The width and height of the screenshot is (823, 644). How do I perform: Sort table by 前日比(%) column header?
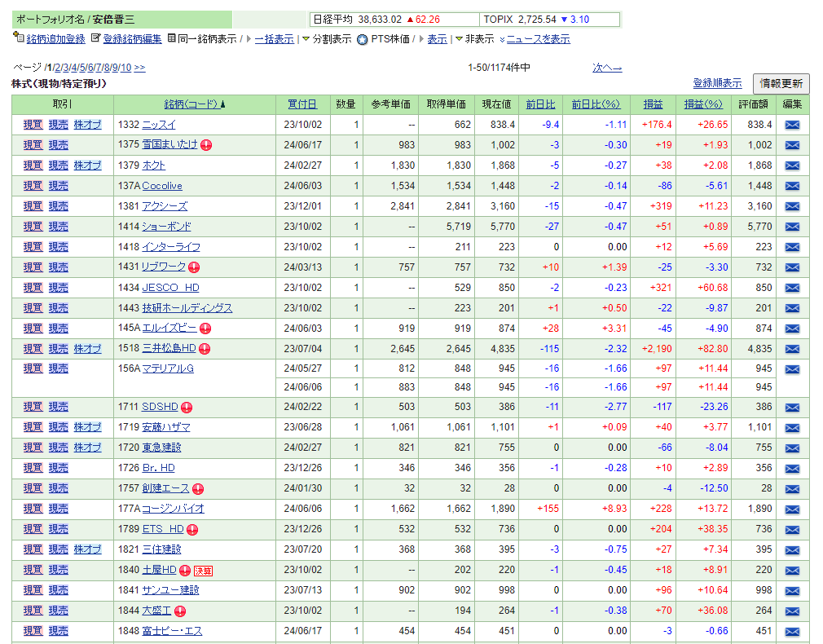pos(596,104)
